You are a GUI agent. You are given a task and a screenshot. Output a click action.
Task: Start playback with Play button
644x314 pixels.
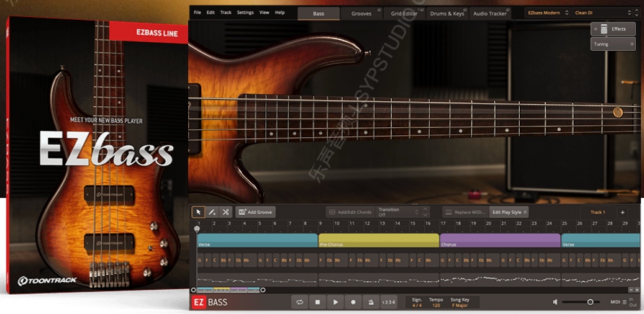[x=335, y=302]
